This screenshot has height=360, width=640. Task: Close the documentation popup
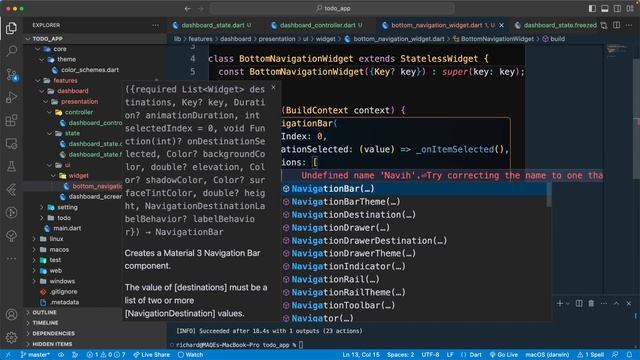pos(273,87)
